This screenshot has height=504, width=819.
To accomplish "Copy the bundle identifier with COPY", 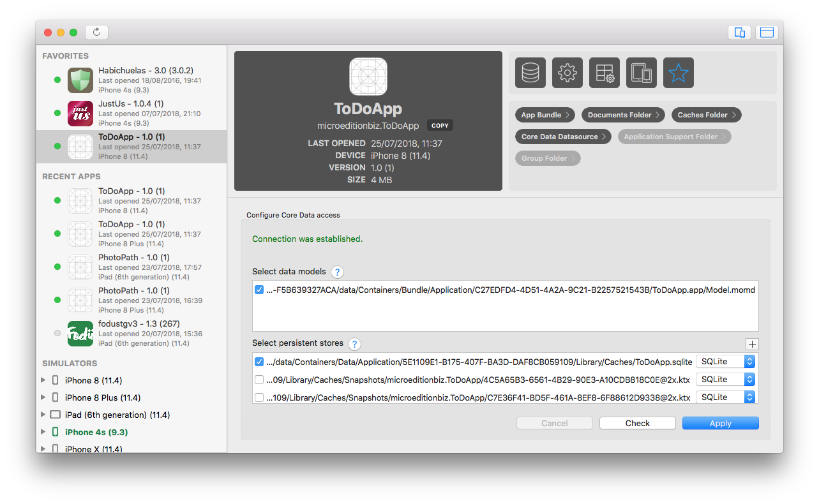I will click(440, 126).
